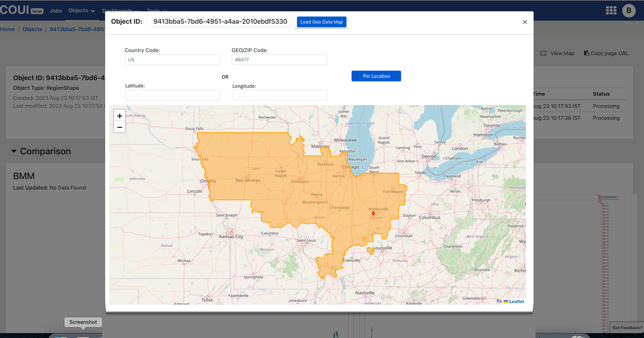Click into the Longitude field
The width and height of the screenshot is (644, 338).
pyautogui.click(x=280, y=95)
